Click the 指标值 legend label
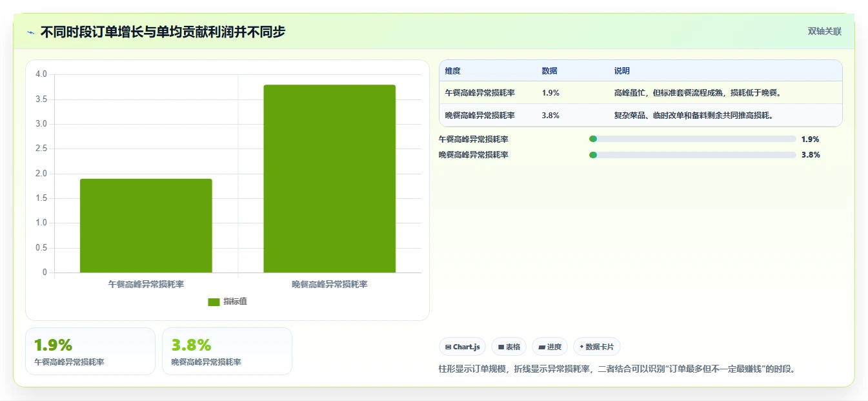868x401 pixels. click(236, 302)
